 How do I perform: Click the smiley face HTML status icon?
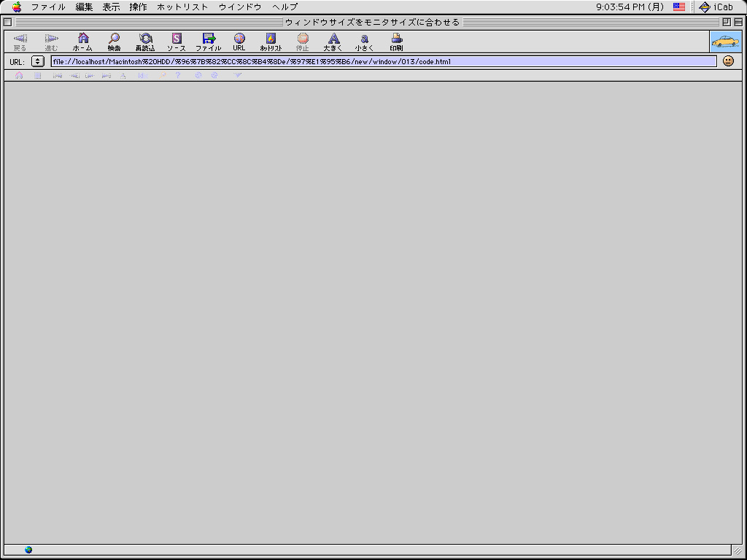coord(729,61)
